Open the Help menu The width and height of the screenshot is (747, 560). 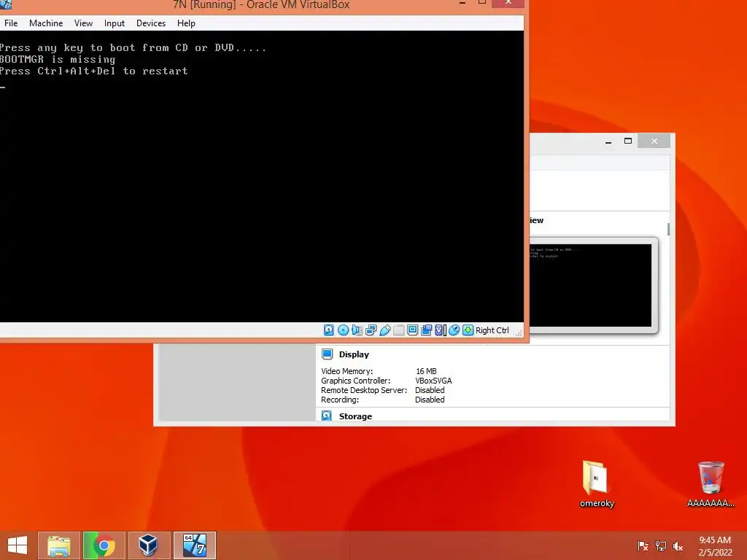(x=186, y=23)
